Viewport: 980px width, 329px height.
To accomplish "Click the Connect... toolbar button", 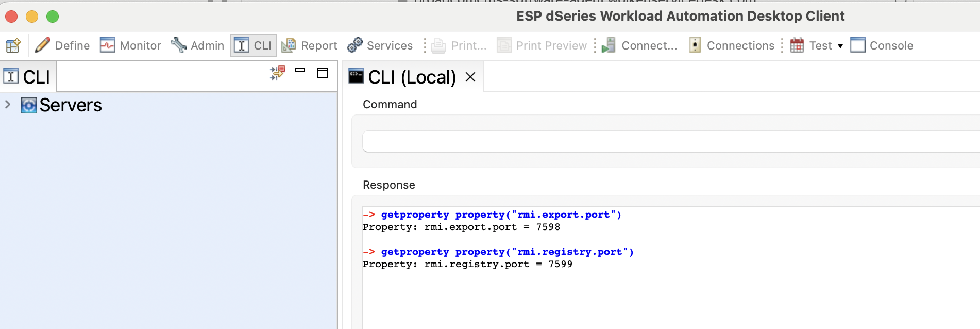I will [x=639, y=45].
